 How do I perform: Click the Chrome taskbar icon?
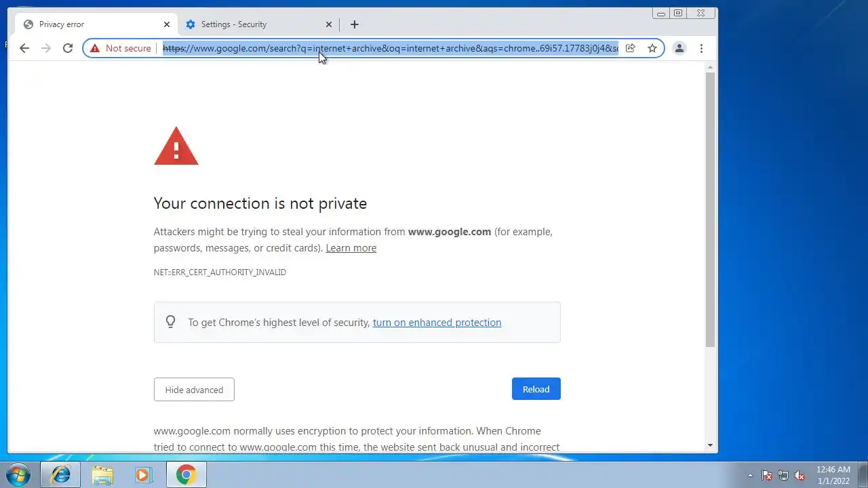pyautogui.click(x=186, y=474)
